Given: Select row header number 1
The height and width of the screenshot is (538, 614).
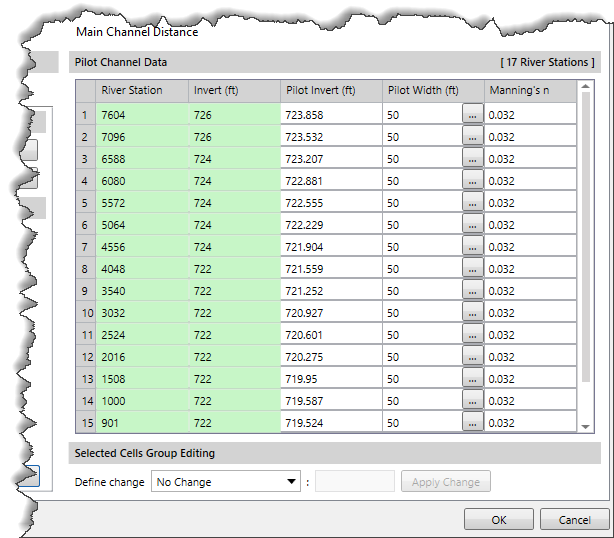Looking at the screenshot, I should coord(85,114).
